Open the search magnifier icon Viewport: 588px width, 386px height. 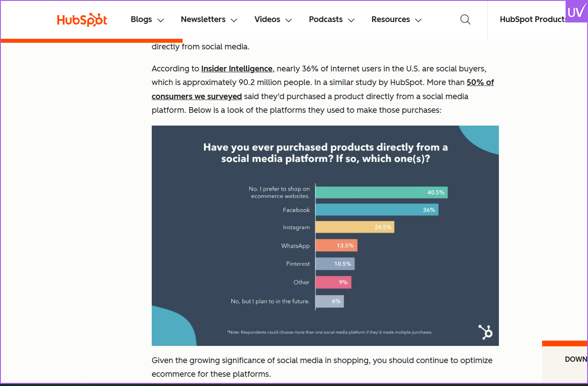tap(465, 19)
